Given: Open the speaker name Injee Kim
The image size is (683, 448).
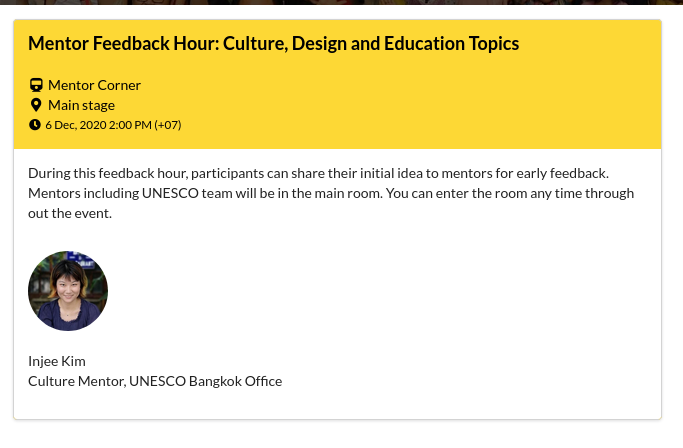Looking at the screenshot, I should tap(57, 361).
